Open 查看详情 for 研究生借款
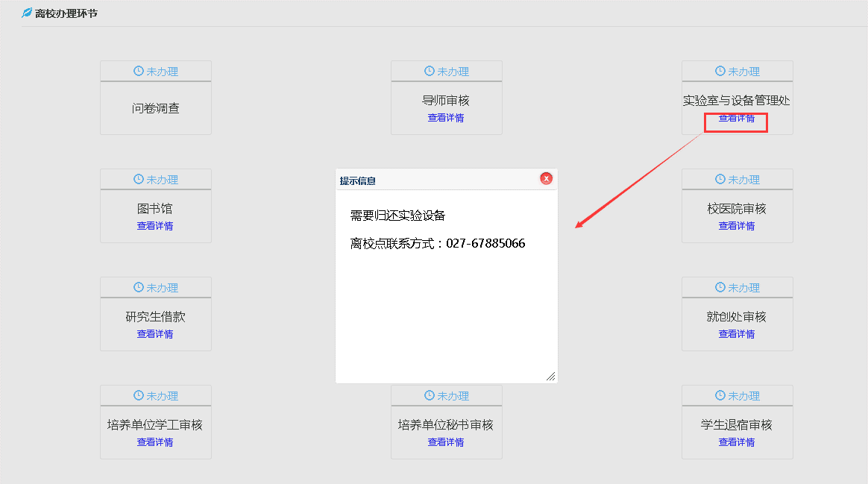 [x=155, y=334]
